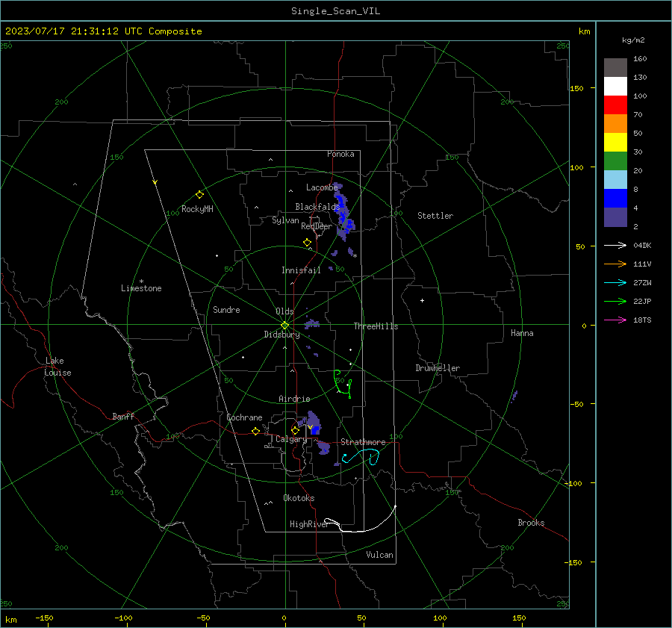
Task: Click the kg/m2 units label
Action: [633, 40]
